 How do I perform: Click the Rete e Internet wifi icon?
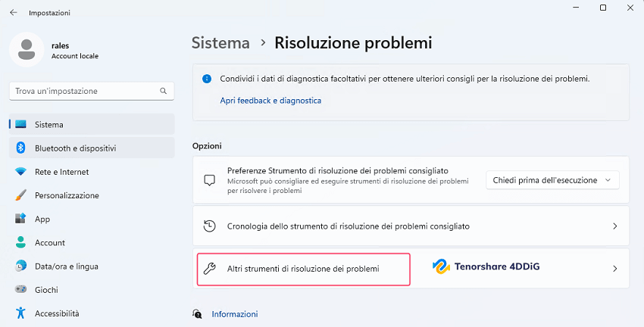(21, 172)
